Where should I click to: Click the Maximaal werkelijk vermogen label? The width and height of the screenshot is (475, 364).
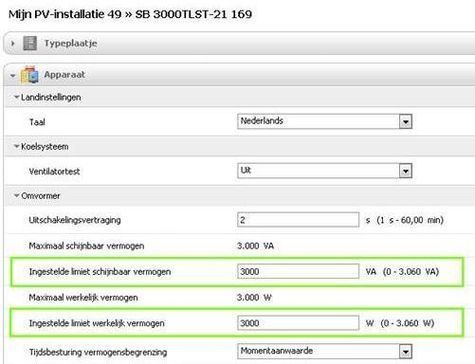83,297
